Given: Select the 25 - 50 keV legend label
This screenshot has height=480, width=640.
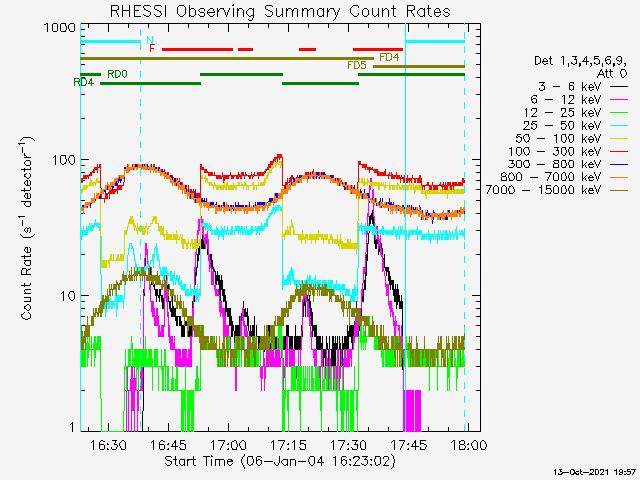Looking at the screenshot, I should [x=562, y=125].
